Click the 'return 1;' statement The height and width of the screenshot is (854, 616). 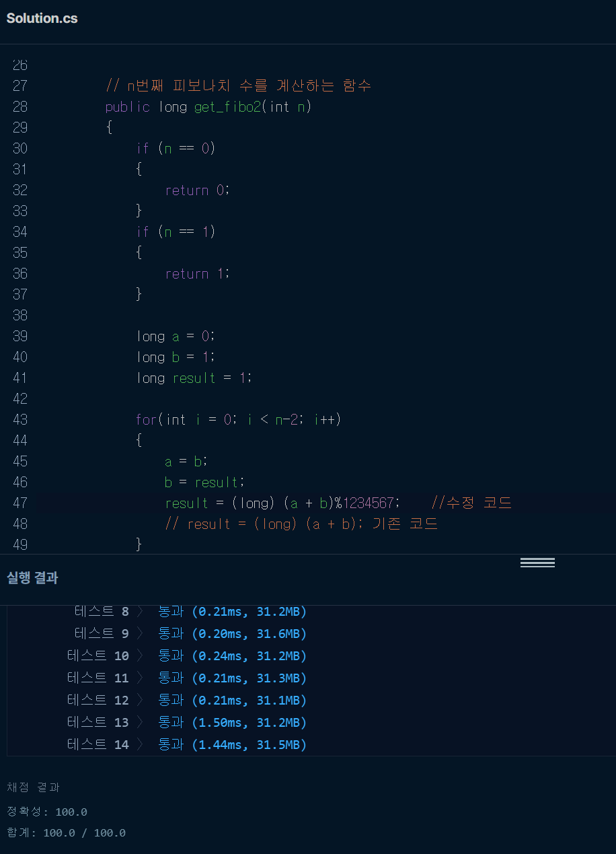tap(198, 274)
